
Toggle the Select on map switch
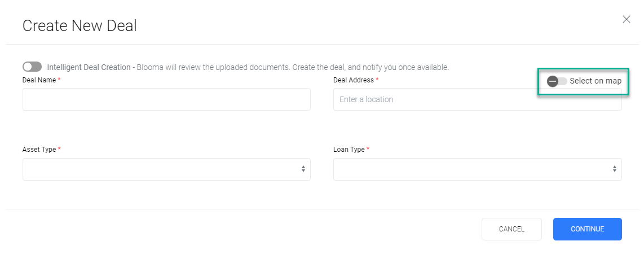pyautogui.click(x=557, y=81)
